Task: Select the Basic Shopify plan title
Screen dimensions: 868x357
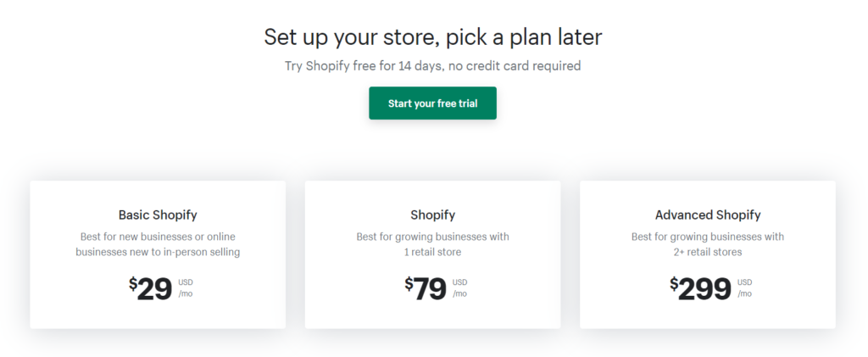Action: click(x=158, y=215)
